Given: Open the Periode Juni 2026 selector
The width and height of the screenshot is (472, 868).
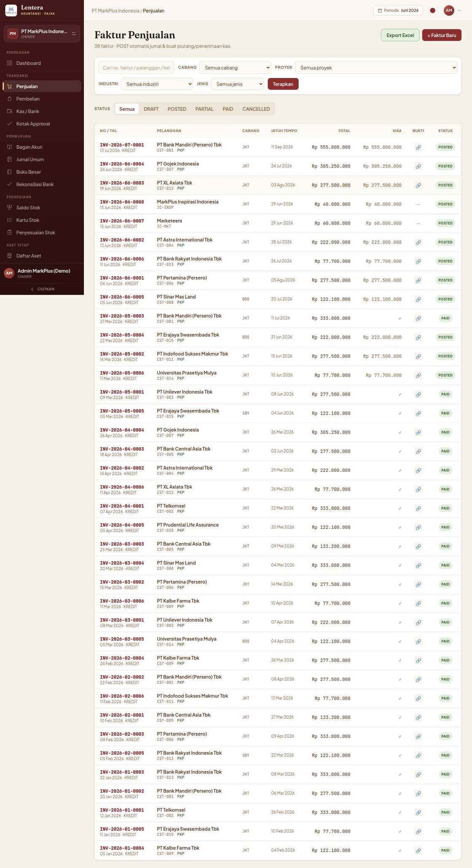Looking at the screenshot, I should pyautogui.click(x=398, y=11).
